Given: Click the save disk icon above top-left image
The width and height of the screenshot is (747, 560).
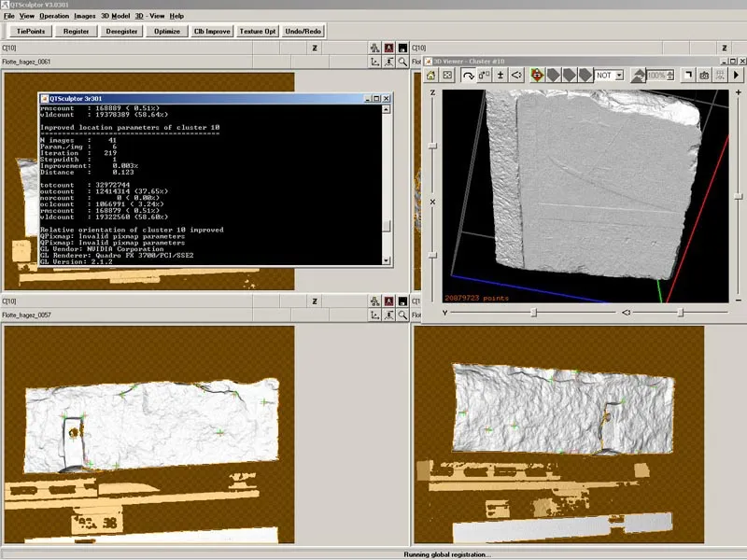Looking at the screenshot, I should tap(402, 49).
